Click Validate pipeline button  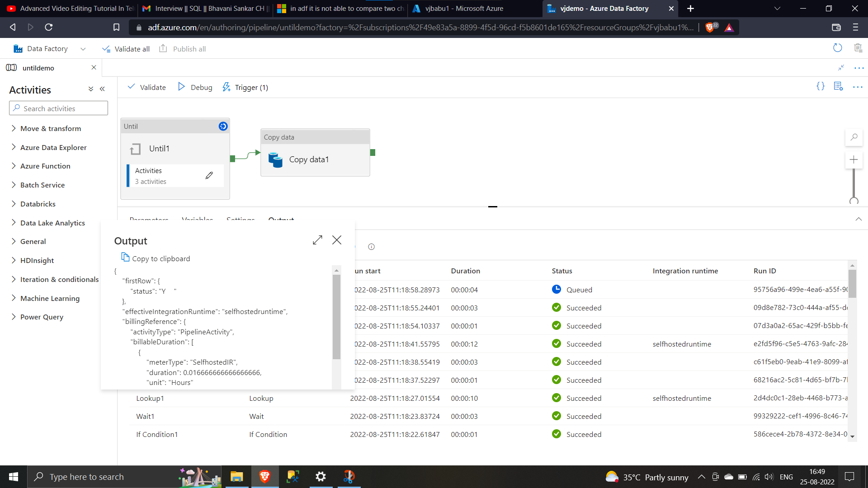click(x=147, y=87)
